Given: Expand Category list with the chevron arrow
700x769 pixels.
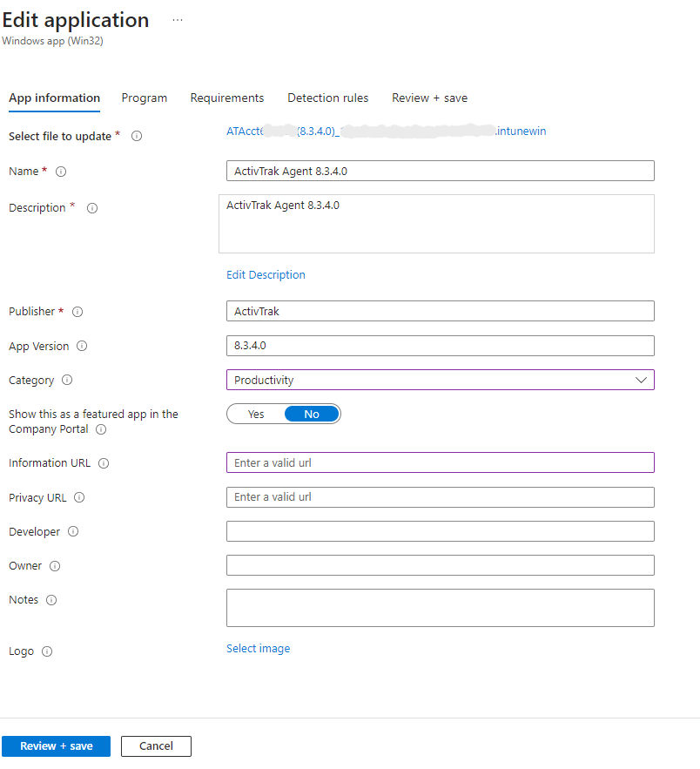Looking at the screenshot, I should tap(641, 380).
